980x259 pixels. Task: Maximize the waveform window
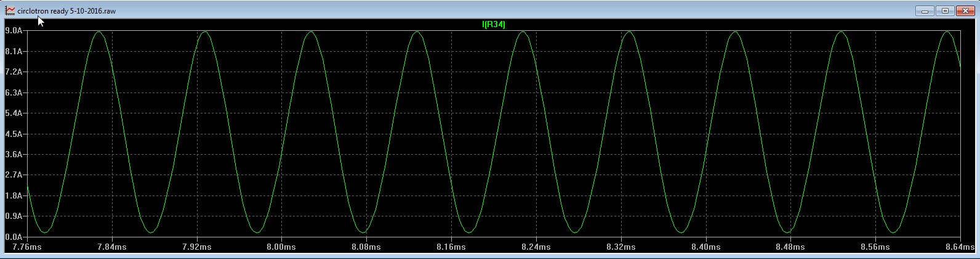(x=945, y=11)
